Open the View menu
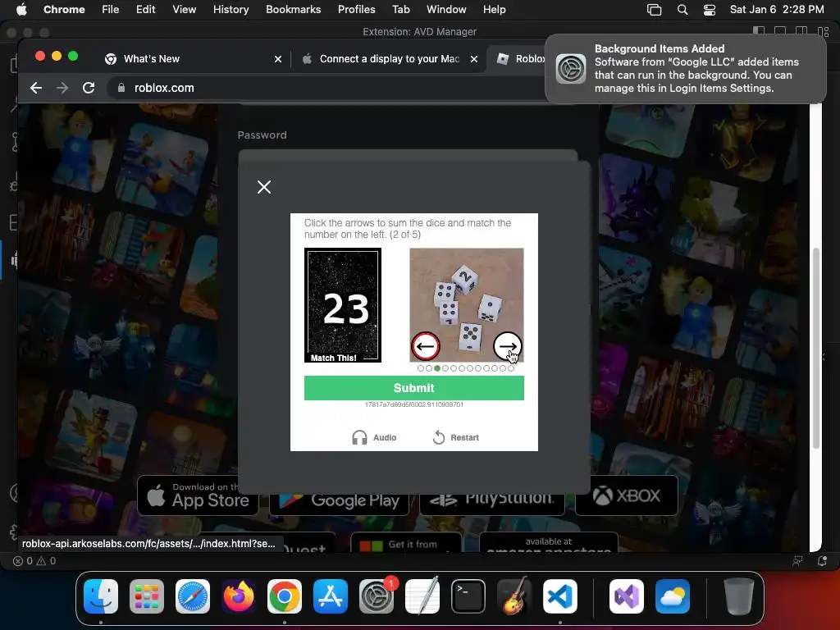840x630 pixels. click(x=184, y=9)
